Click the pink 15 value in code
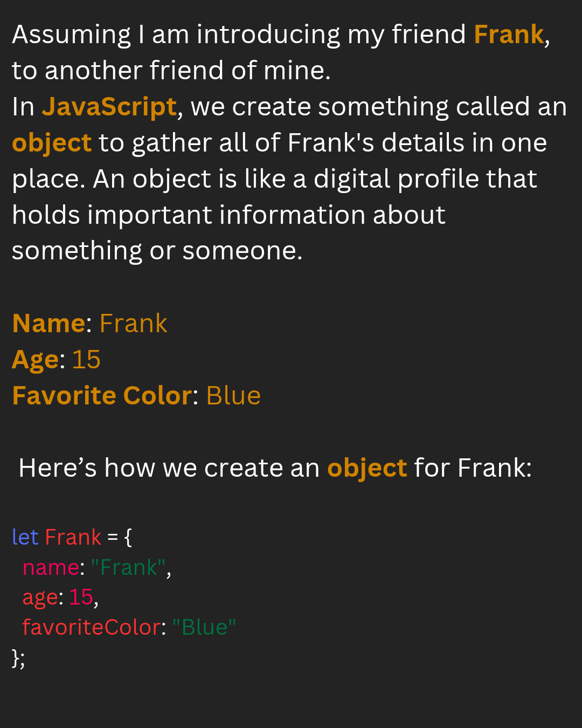Image resolution: width=582 pixels, height=728 pixels. click(81, 597)
